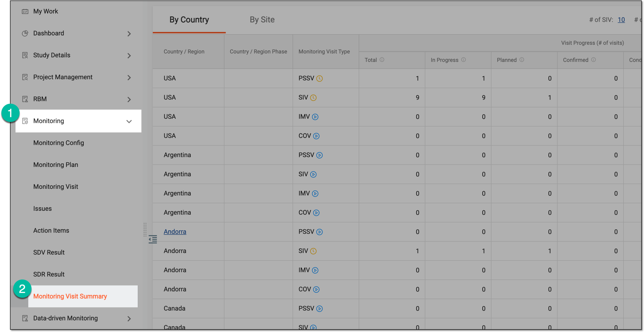The width and height of the screenshot is (644, 332).
Task: Click the Country / Region Phase header
Action: pos(258,52)
